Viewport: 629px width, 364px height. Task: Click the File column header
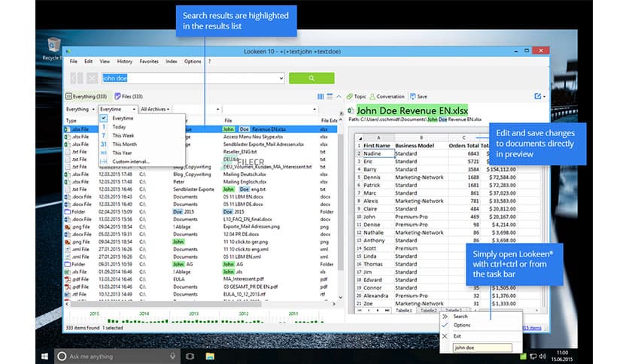pyautogui.click(x=228, y=120)
